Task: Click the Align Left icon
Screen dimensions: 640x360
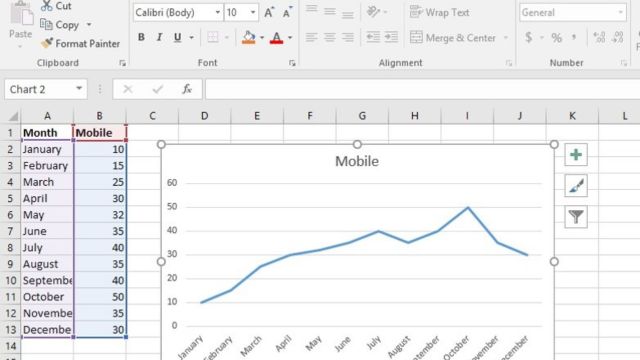Action: coord(311,38)
